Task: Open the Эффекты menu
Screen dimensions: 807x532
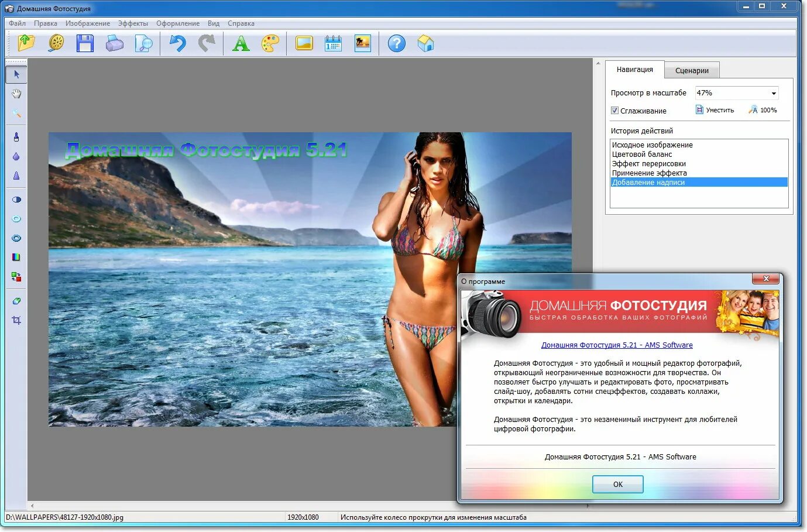Action: click(x=133, y=23)
